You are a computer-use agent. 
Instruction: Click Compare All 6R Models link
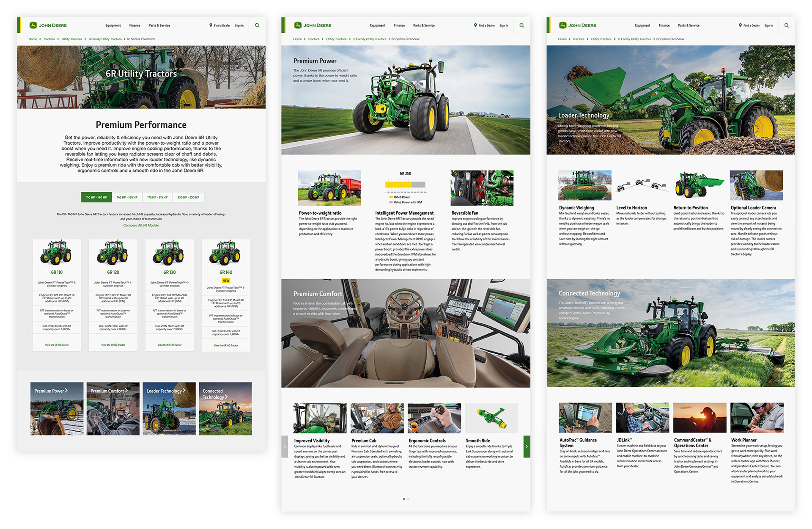[141, 225]
